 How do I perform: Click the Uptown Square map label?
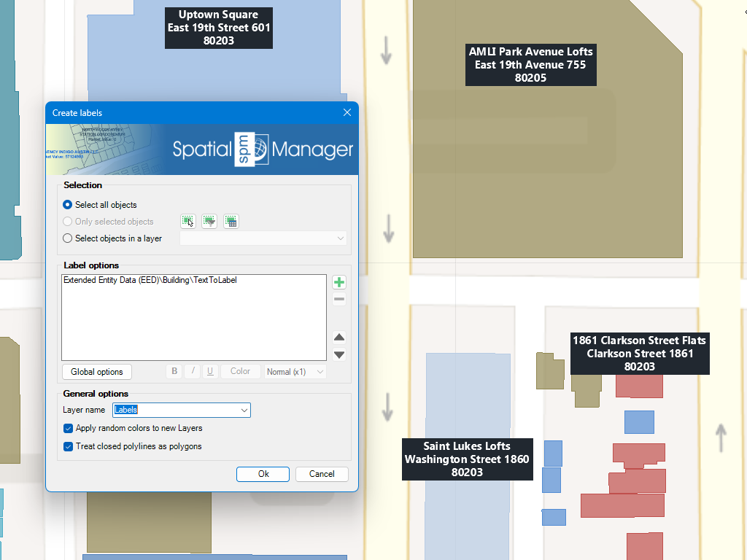219,28
